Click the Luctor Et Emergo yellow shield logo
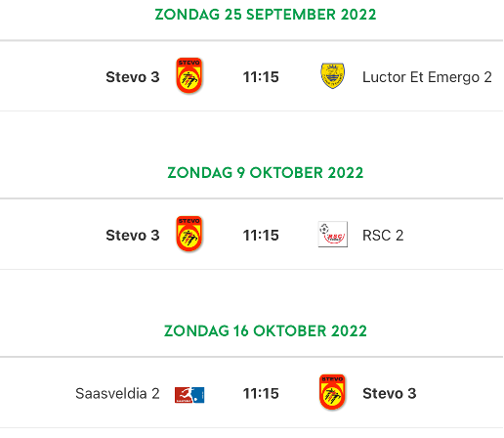 point(332,75)
